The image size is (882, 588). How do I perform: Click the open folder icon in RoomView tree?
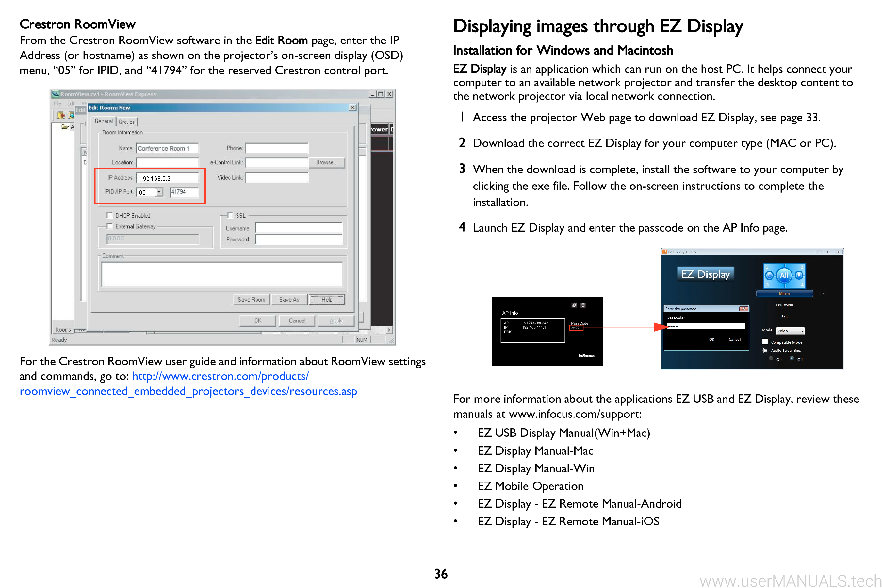(x=65, y=127)
